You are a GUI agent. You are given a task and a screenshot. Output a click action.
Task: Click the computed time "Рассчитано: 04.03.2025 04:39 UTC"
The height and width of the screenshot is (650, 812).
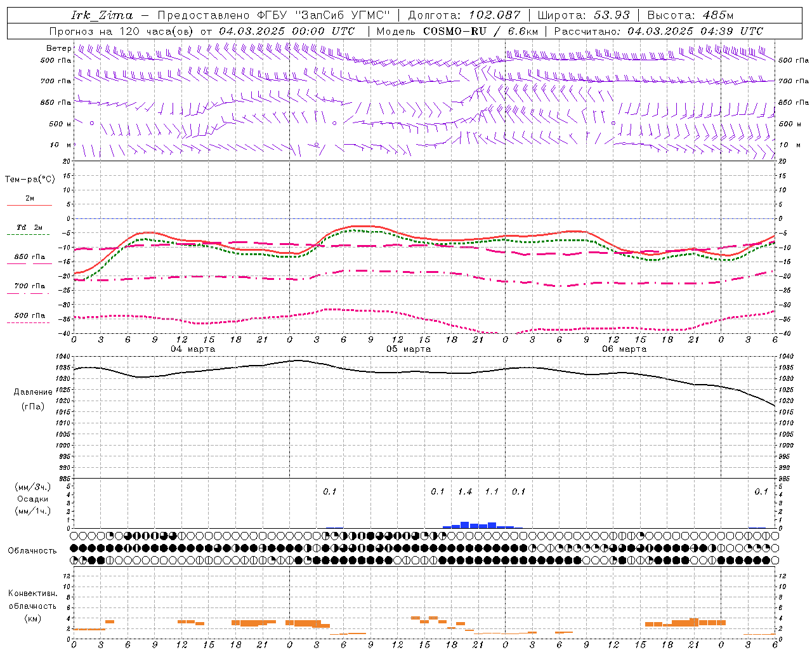point(658,31)
